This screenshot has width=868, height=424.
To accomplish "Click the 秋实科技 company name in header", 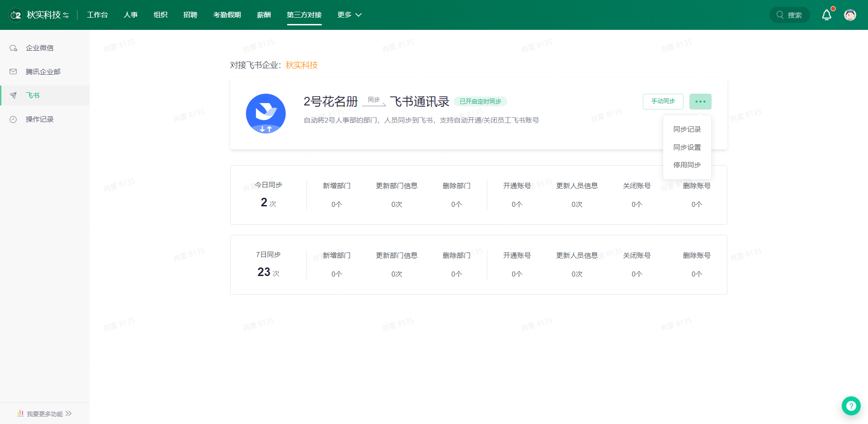I will pyautogui.click(x=43, y=15).
